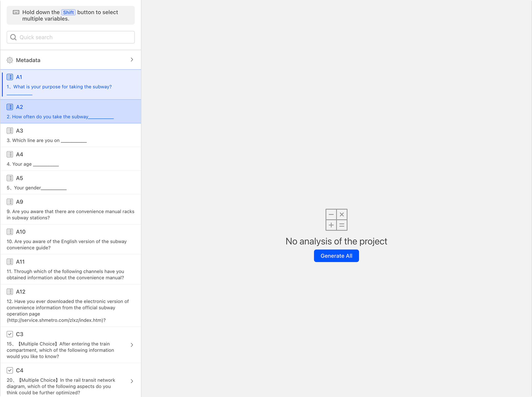Expand the C4 variable chevron
This screenshot has height=397, width=532.
pyautogui.click(x=132, y=381)
